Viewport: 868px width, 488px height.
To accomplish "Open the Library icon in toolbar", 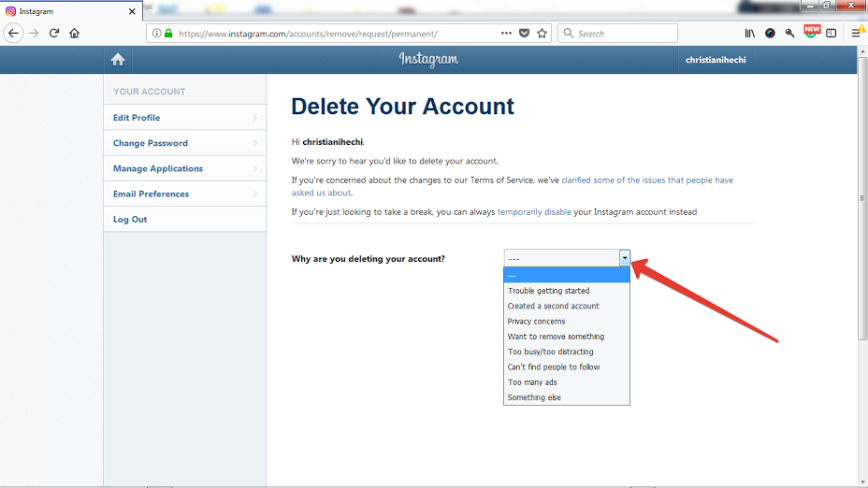I will [749, 34].
